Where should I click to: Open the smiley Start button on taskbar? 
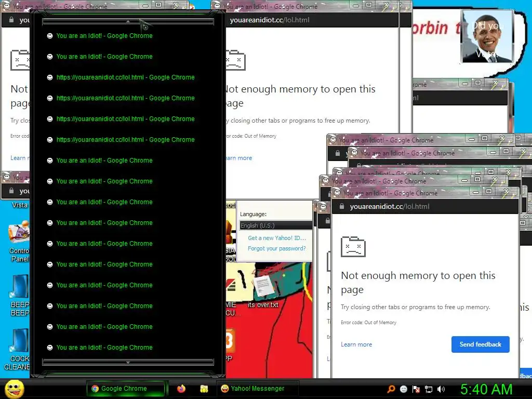(15, 389)
